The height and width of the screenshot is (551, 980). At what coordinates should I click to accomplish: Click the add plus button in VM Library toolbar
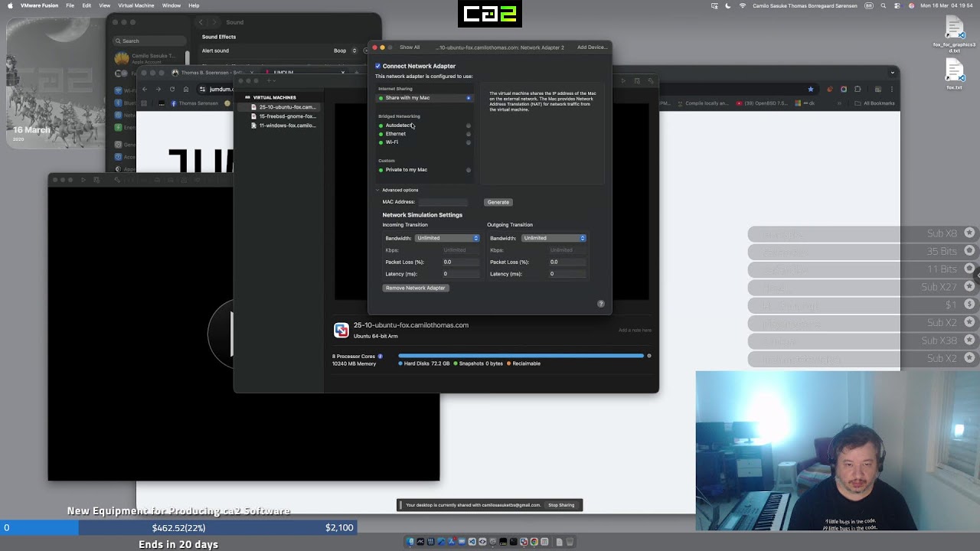(x=270, y=80)
